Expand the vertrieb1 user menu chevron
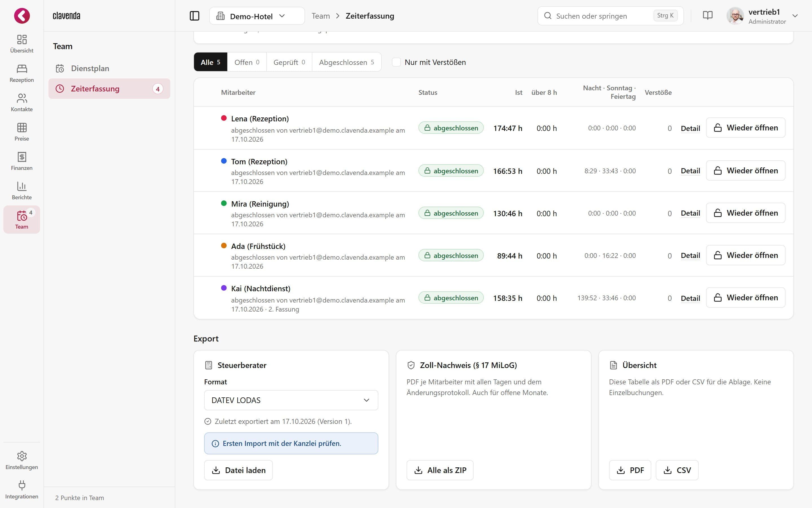This screenshot has width=812, height=508. 795,16
